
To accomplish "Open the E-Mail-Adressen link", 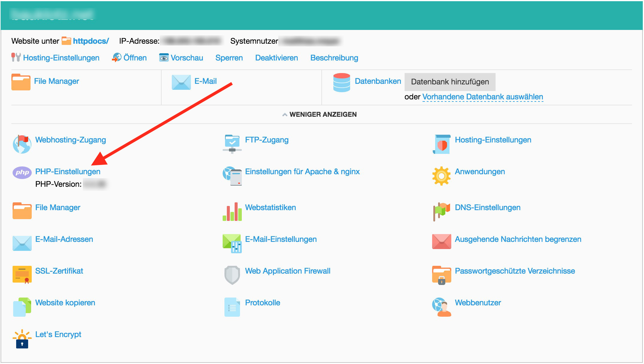I will tap(64, 239).
